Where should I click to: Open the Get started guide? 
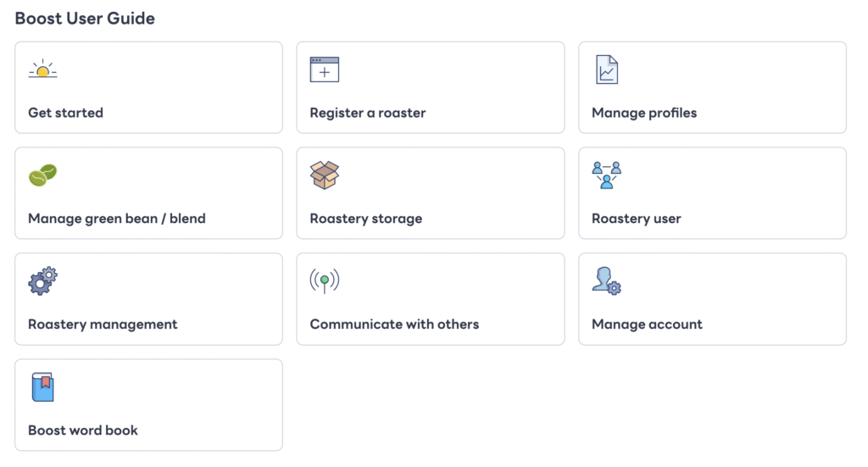[66, 113]
